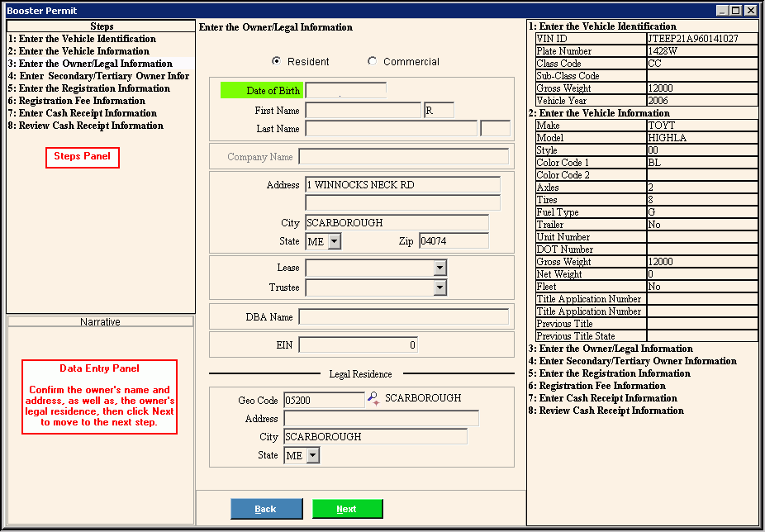Click the green Next button
Image resolution: width=765 pixels, height=532 pixels.
click(347, 509)
